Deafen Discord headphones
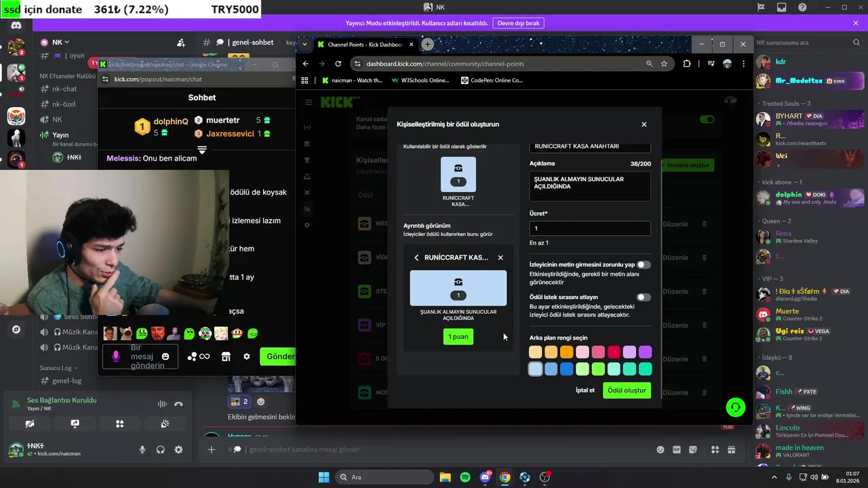This screenshot has width=868, height=488. 161,449
